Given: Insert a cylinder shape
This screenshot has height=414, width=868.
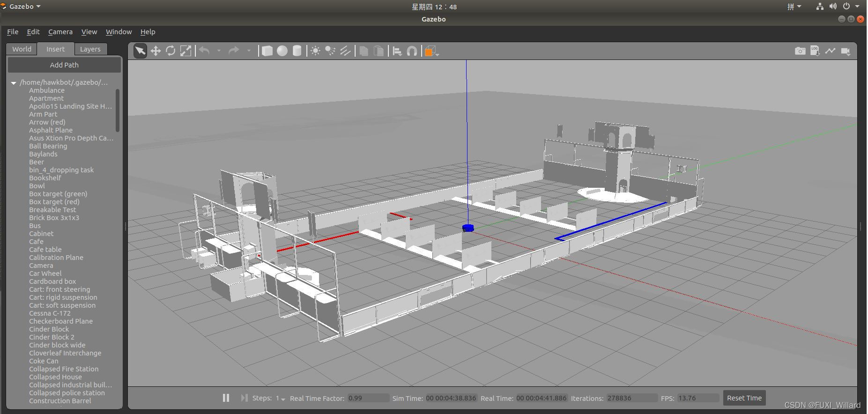Looking at the screenshot, I should pos(297,51).
